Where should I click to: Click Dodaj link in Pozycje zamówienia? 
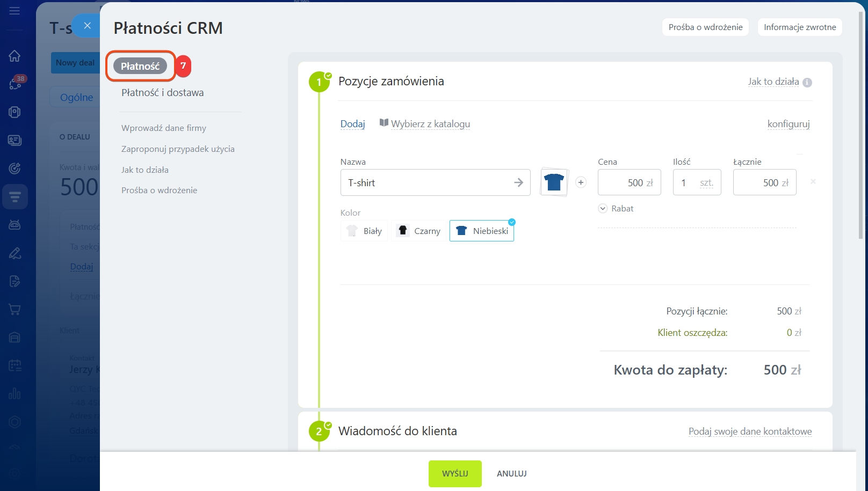tap(352, 124)
